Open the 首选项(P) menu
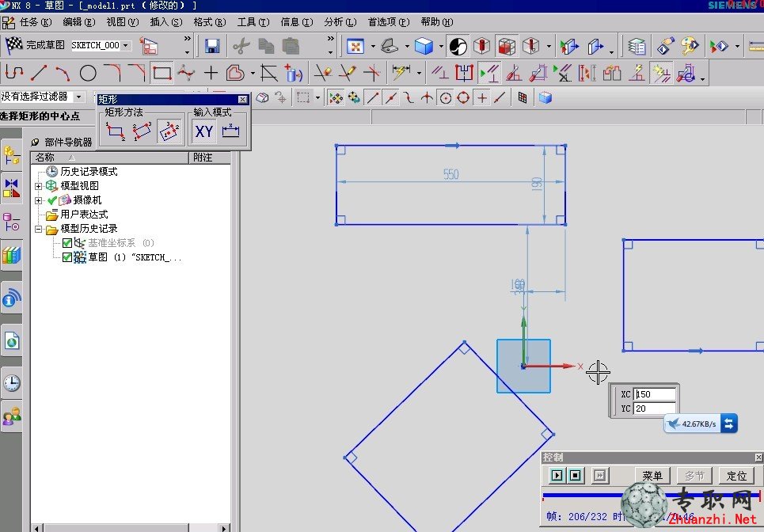Screen dimensions: 764x532 (x=389, y=22)
